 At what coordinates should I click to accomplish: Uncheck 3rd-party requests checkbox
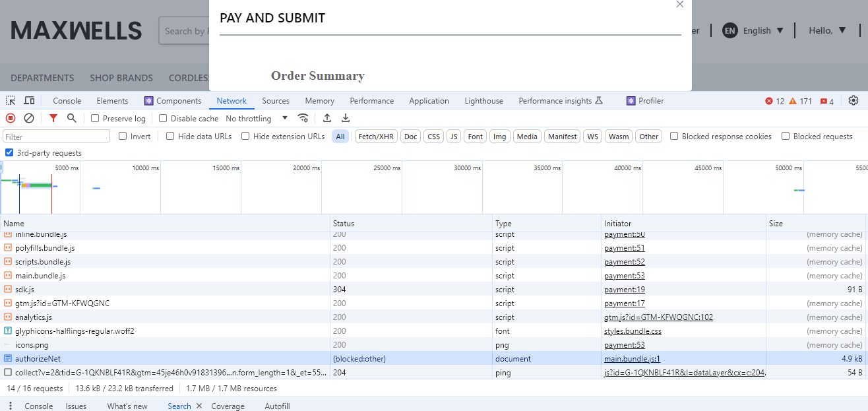pyautogui.click(x=9, y=153)
